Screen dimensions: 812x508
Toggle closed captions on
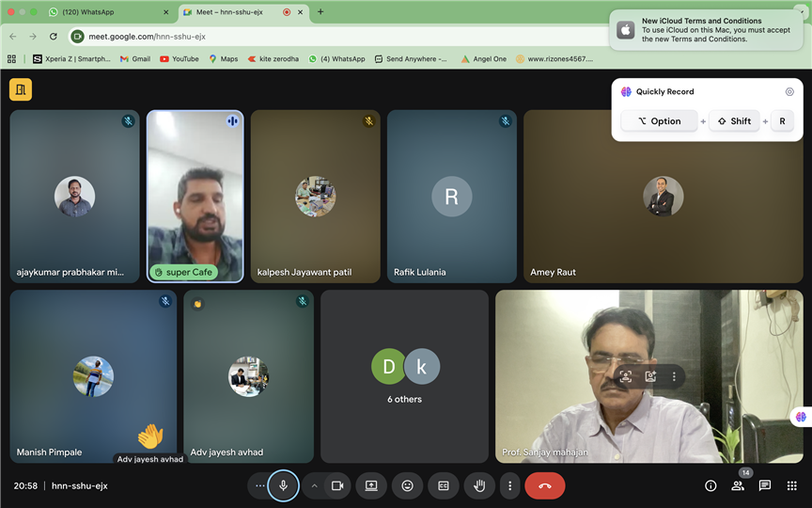(444, 485)
